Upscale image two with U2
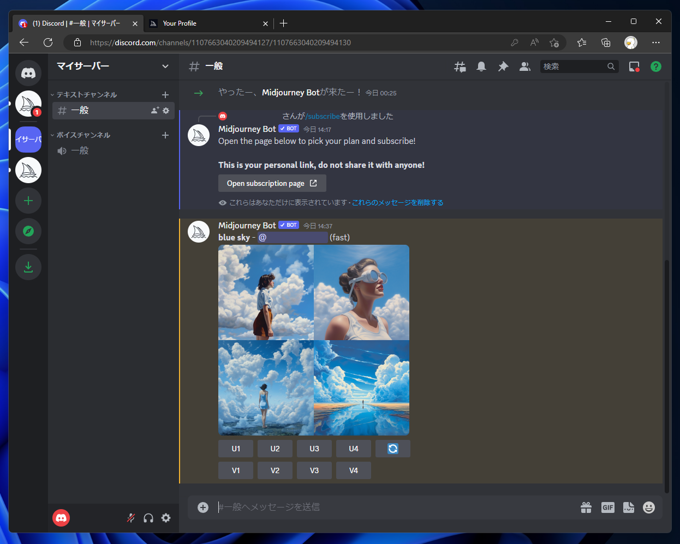The width and height of the screenshot is (680, 544). tap(275, 449)
